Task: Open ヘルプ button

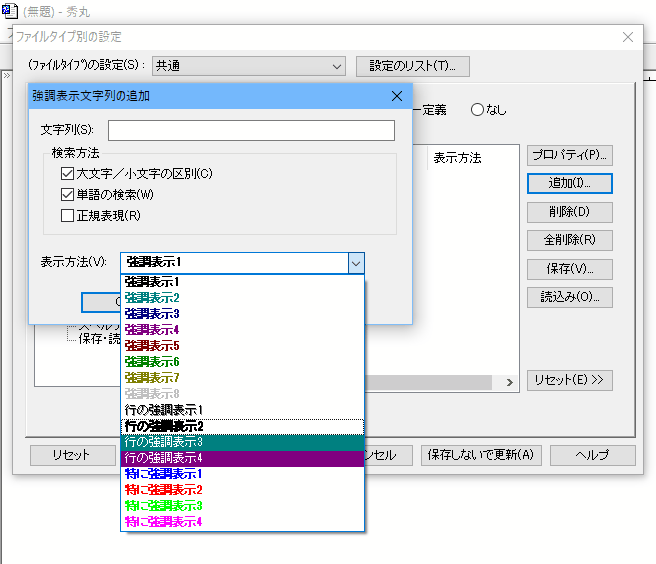Action: (x=592, y=455)
